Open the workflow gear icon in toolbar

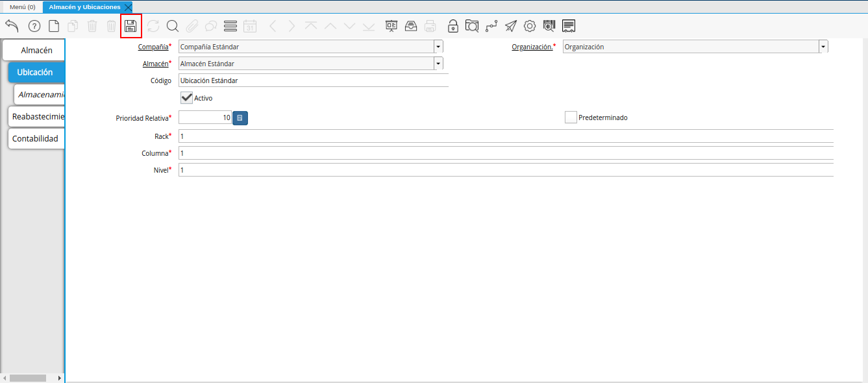tap(530, 26)
